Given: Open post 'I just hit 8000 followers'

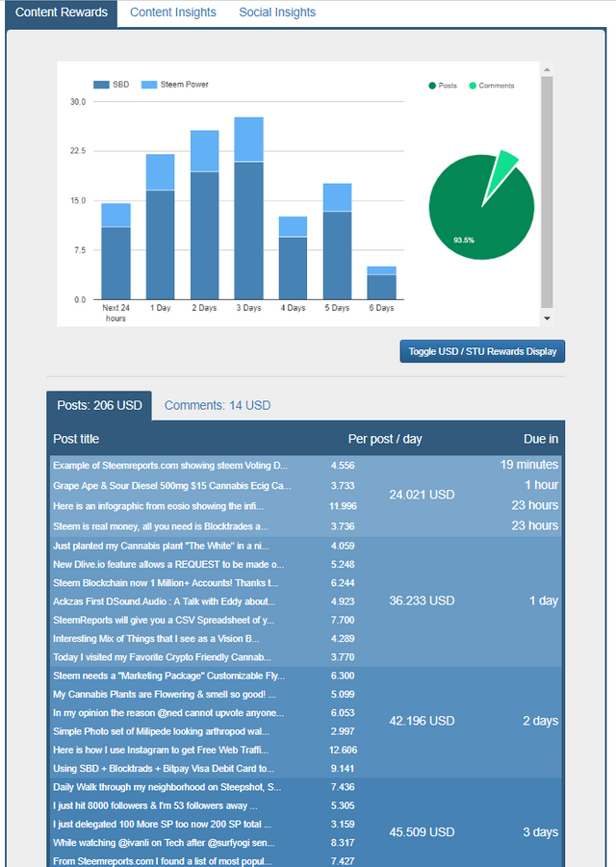Looking at the screenshot, I should coord(155,806).
